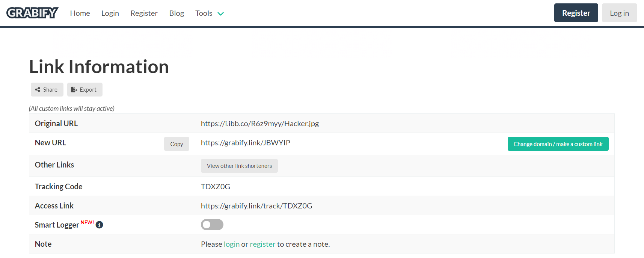Toggle the Smart Logger switch
Viewport: 644px width, 258px height.
coord(212,225)
